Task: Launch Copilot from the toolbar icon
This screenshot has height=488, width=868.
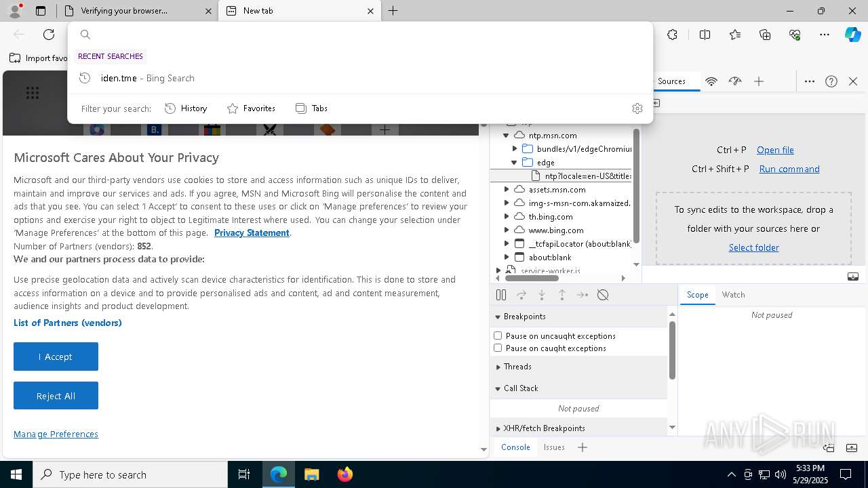Action: click(852, 35)
